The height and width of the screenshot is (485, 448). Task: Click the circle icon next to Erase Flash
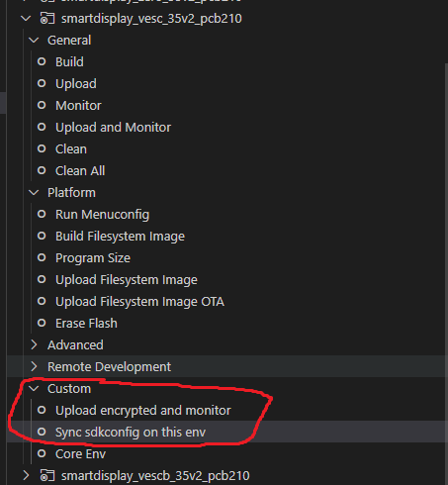click(x=42, y=323)
